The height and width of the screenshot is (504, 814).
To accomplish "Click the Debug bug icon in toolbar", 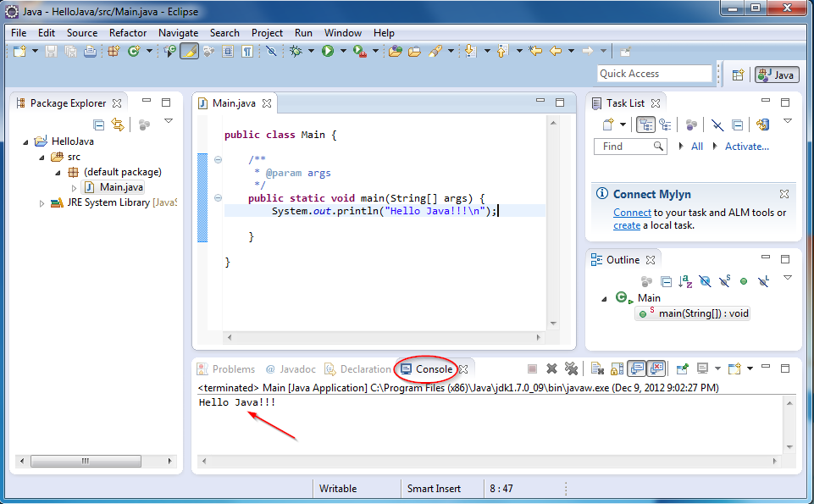I will pos(296,52).
